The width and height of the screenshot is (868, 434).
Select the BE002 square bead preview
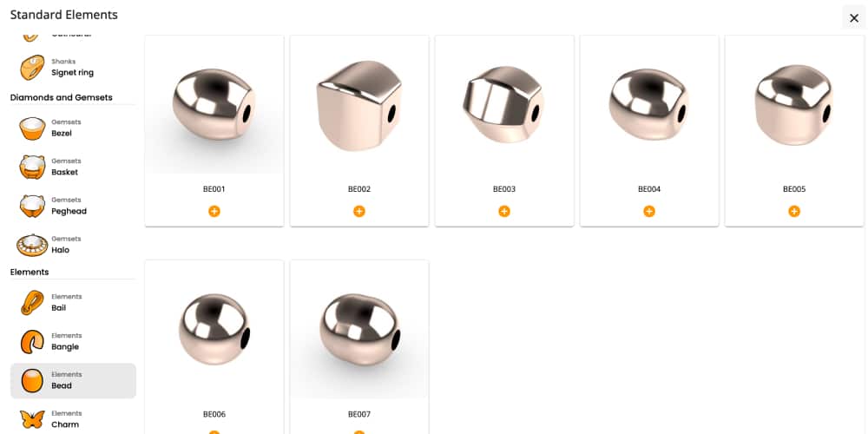click(x=359, y=105)
